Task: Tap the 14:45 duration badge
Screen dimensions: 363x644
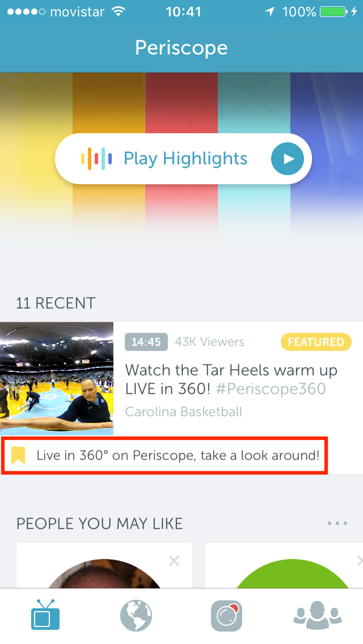Action: tap(146, 342)
